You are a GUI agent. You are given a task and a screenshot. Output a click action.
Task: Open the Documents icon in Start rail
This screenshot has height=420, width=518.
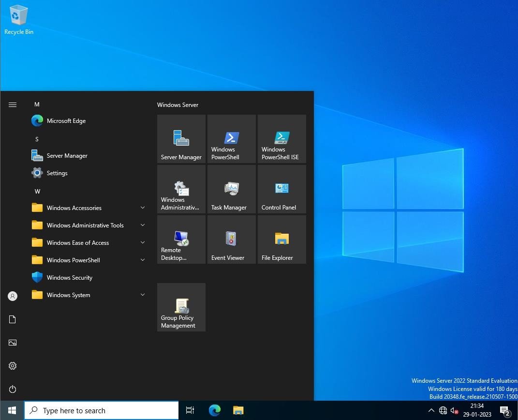pos(13,319)
